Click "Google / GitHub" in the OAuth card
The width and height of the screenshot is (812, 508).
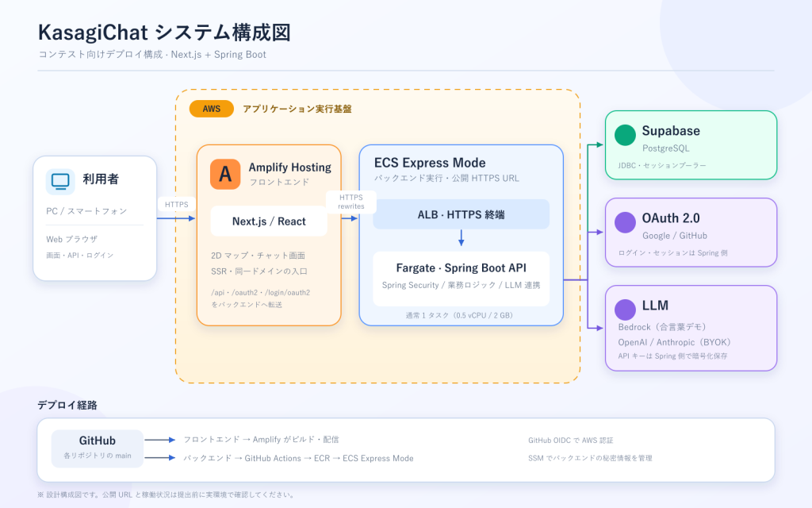pyautogui.click(x=675, y=236)
